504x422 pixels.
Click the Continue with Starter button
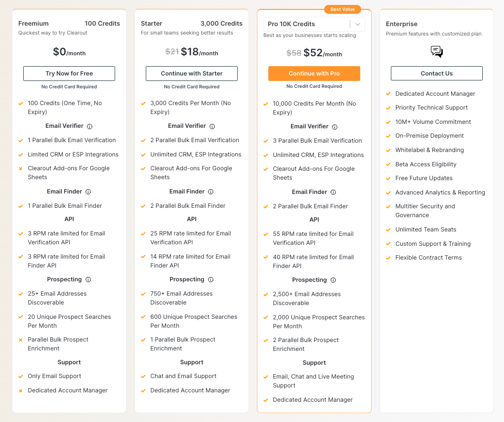[x=192, y=74]
